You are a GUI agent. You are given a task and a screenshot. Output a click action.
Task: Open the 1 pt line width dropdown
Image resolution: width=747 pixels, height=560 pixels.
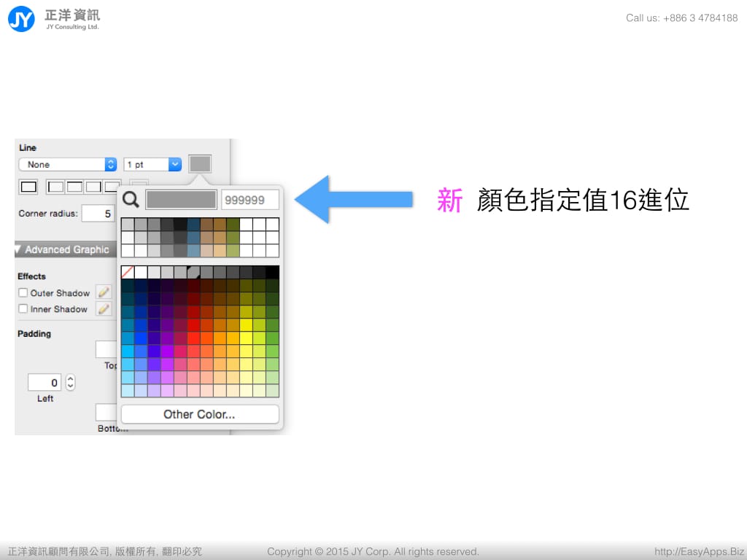coord(152,165)
